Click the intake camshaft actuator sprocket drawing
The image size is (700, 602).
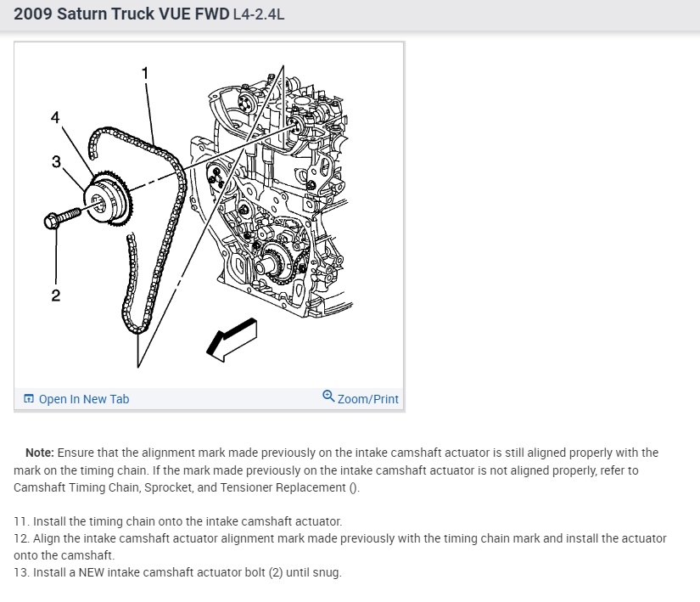[x=108, y=200]
